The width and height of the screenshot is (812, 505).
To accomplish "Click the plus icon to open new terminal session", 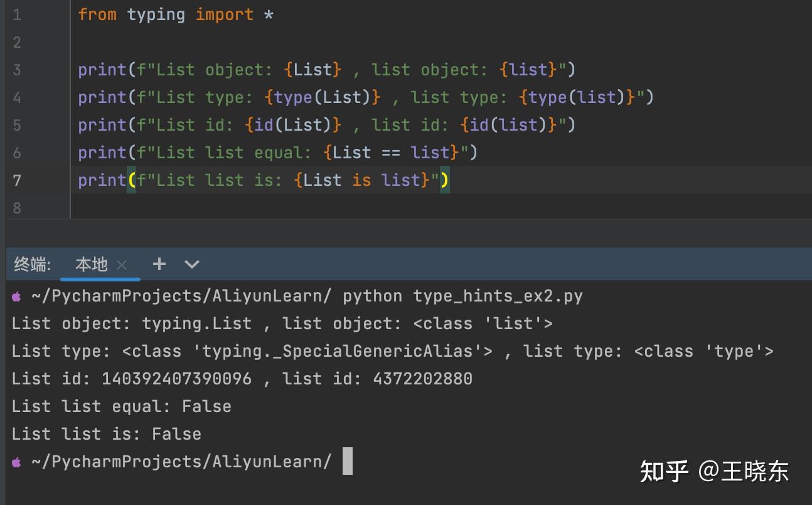I will pos(159,264).
